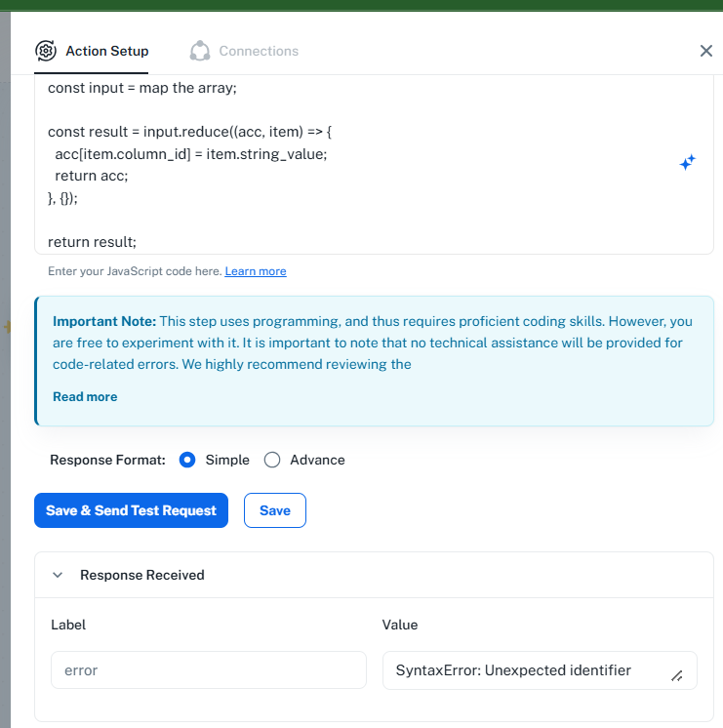The height and width of the screenshot is (728, 723).
Task: Click the gear icon beside Action Setup
Action: (x=45, y=51)
